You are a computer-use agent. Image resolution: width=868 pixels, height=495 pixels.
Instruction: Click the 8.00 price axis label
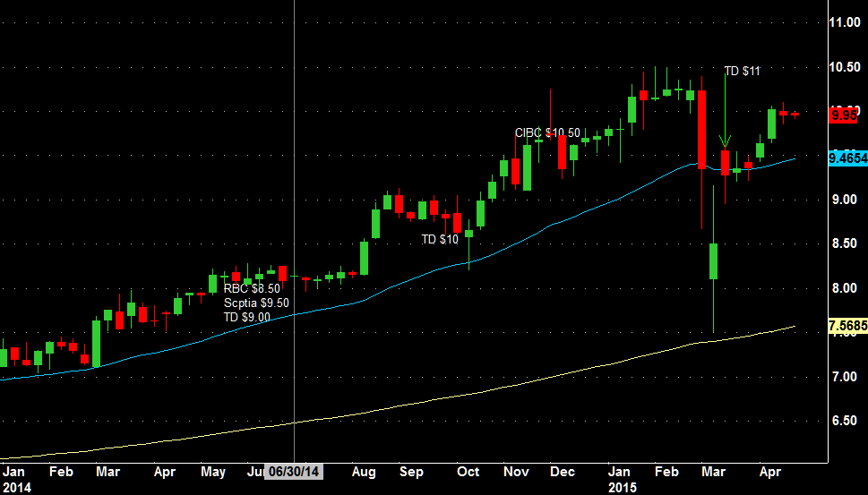click(845, 288)
